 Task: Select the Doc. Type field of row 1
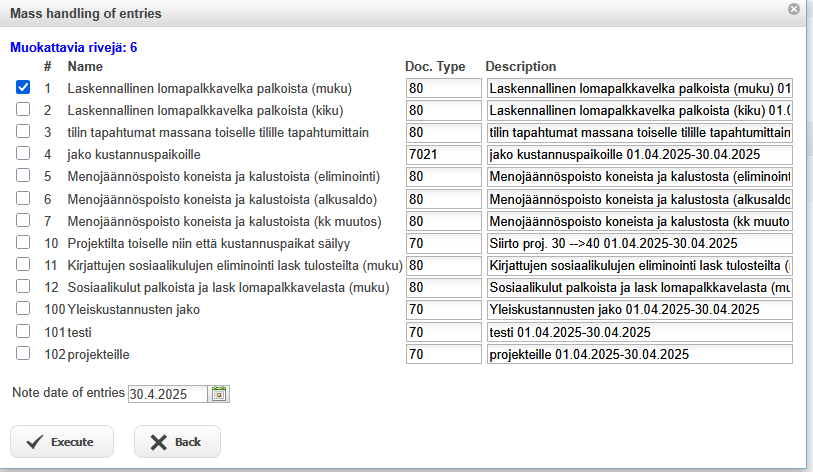tap(443, 89)
